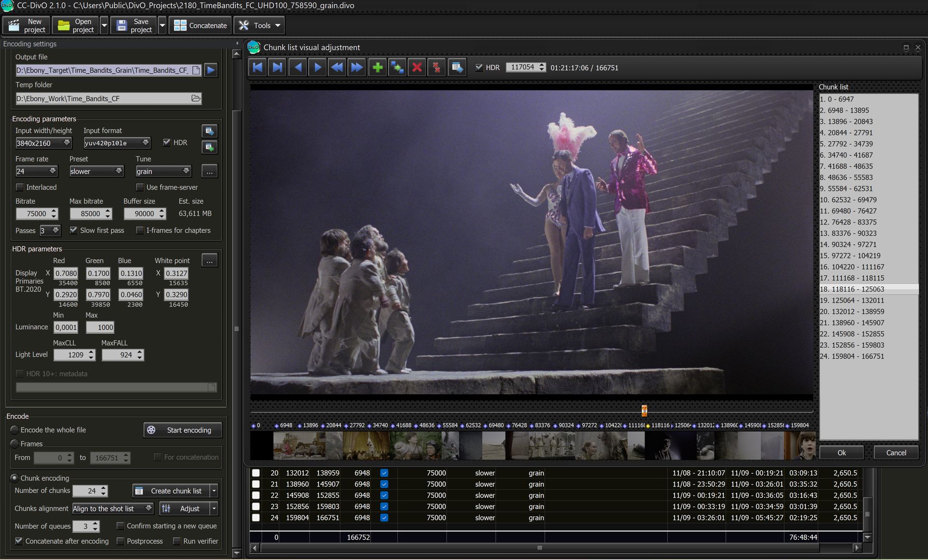Click Open project toolbar button
Screen dimensions: 928x560
pyautogui.click(x=75, y=25)
